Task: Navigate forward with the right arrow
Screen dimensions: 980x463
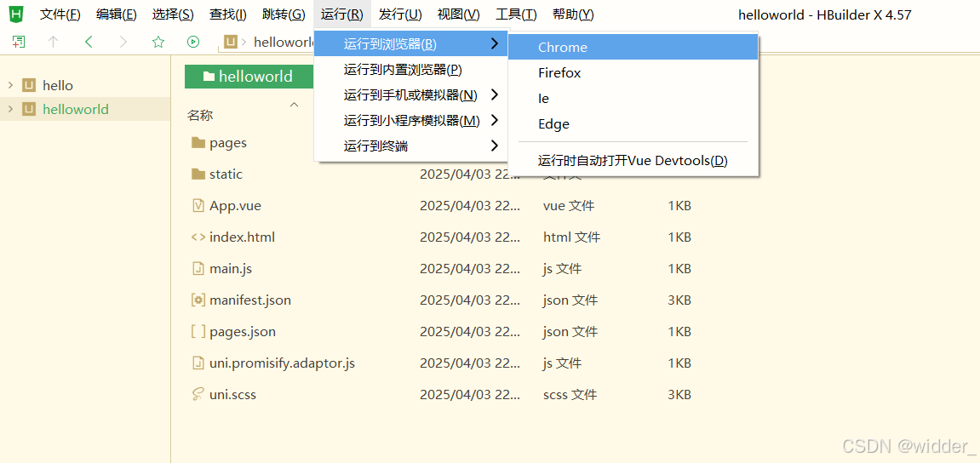Action: (x=123, y=42)
